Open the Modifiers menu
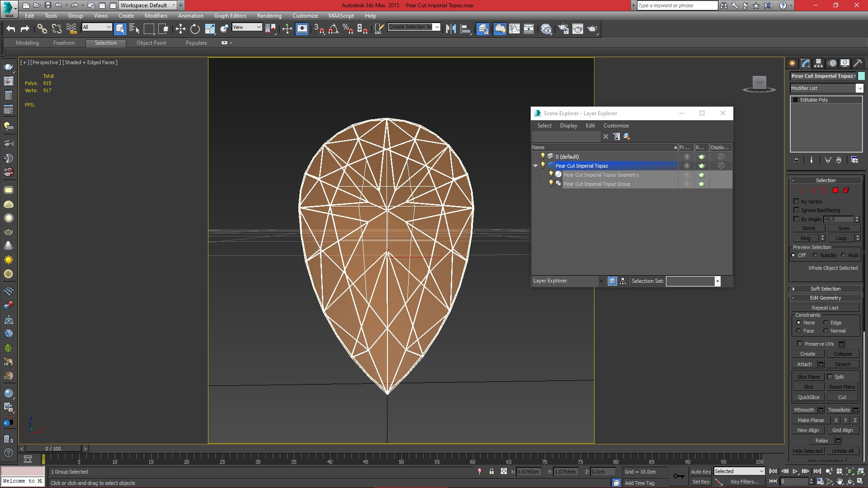Screen dimensions: 868x488 156,16
